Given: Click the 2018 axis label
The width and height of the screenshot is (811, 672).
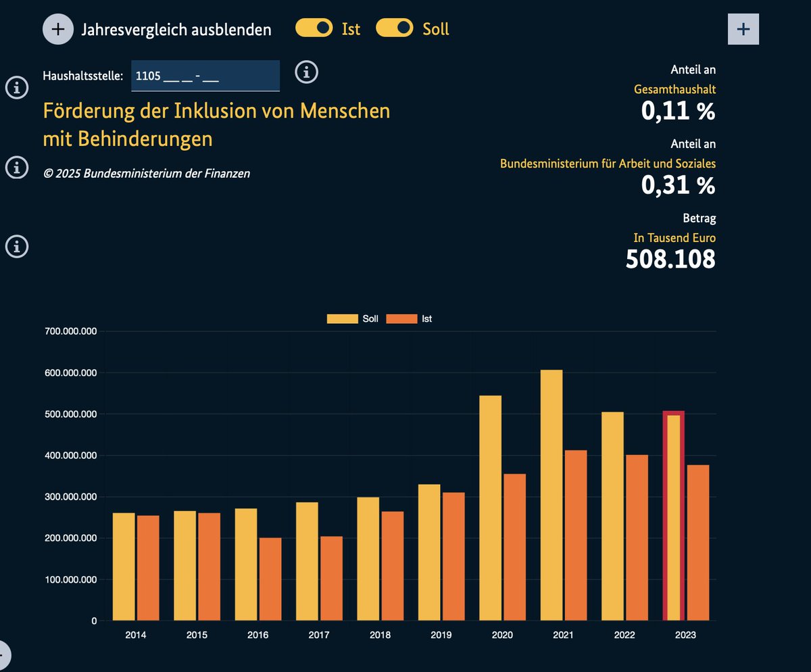Looking at the screenshot, I should pyautogui.click(x=380, y=635).
